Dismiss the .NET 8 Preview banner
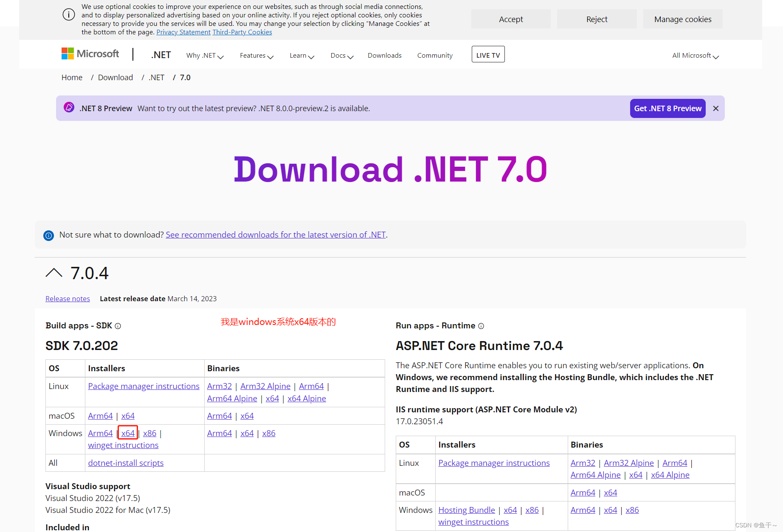Screen dimensions: 783x532 (x=716, y=108)
